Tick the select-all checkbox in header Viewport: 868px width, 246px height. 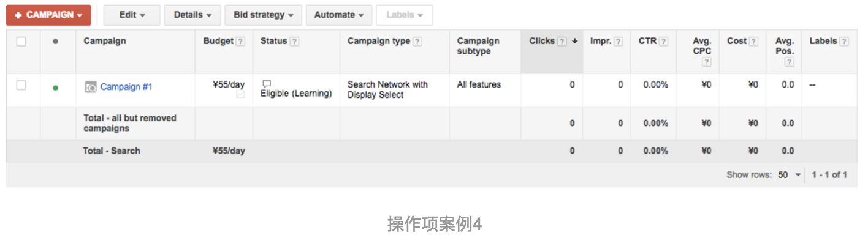21,42
